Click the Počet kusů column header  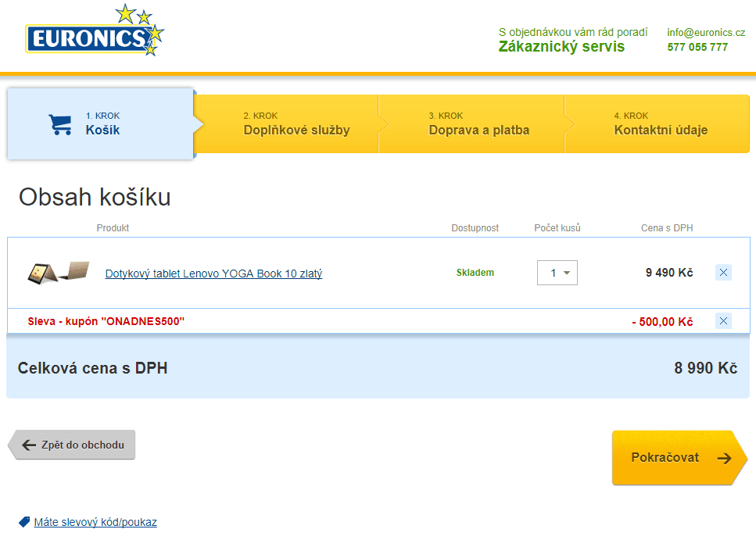[557, 227]
